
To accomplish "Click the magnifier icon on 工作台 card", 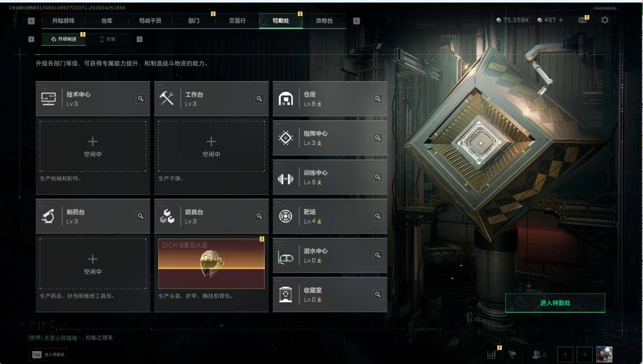I will tap(259, 99).
